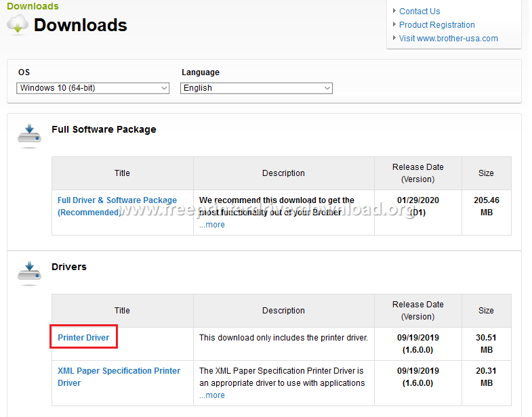Click the Full Software Package download icon
This screenshot has width=532, height=417.
click(x=29, y=134)
